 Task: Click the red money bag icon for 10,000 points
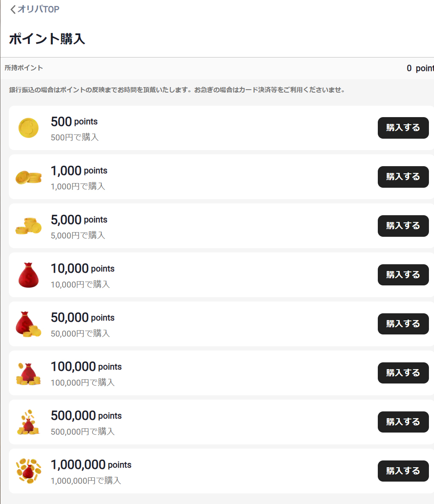pos(29,275)
